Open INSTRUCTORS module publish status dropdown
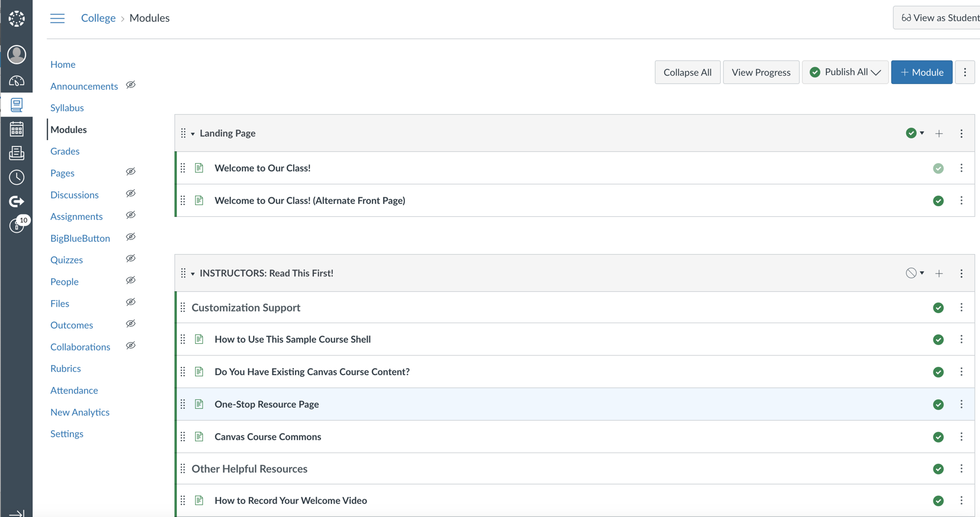Viewport: 980px width, 517px height. pyautogui.click(x=915, y=274)
